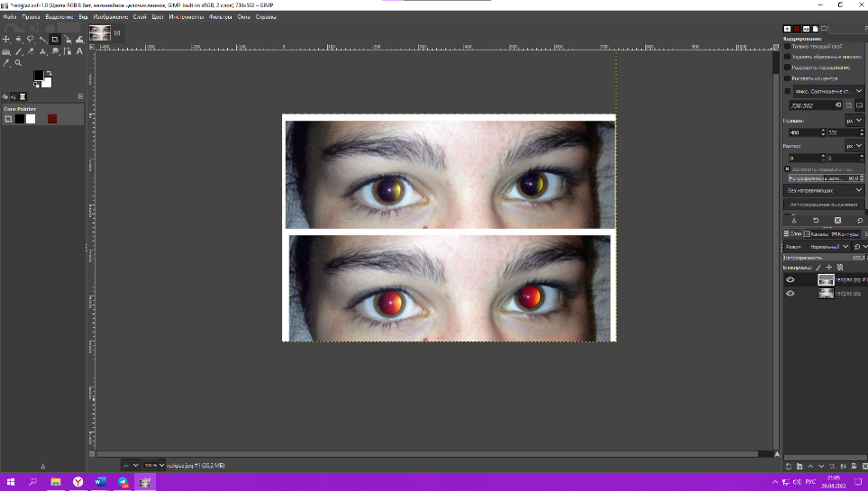Open tool options panel configure menu
The height and width of the screenshot is (491, 868).
coord(865,29)
